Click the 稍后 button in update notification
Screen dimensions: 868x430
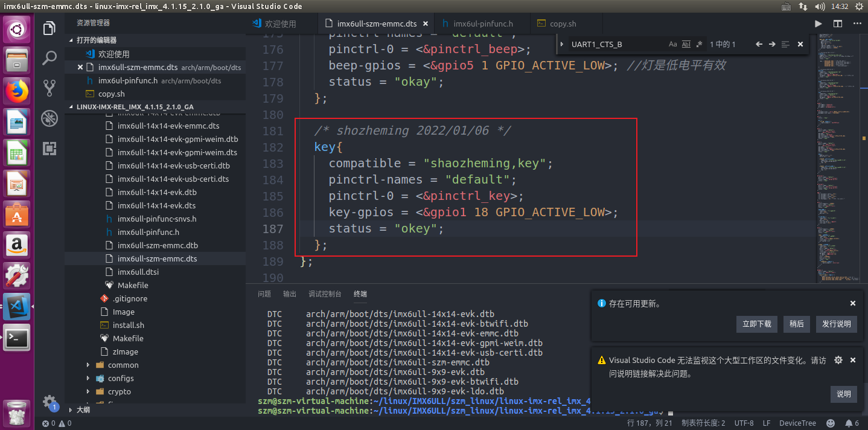pyautogui.click(x=797, y=324)
